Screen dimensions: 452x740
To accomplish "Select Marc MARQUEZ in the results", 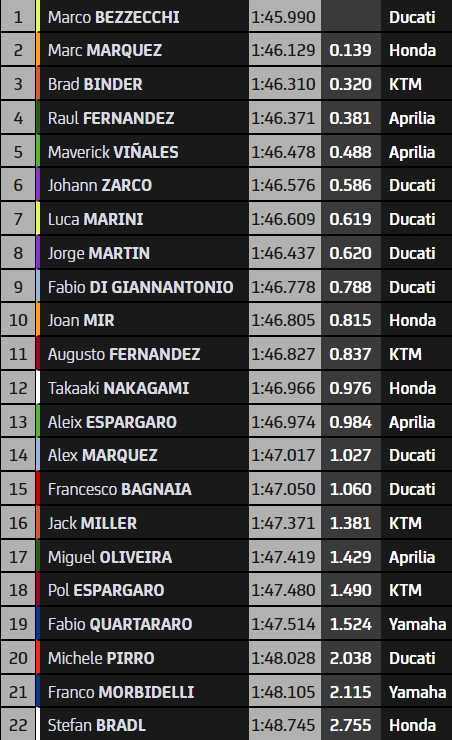I will 105,50.
